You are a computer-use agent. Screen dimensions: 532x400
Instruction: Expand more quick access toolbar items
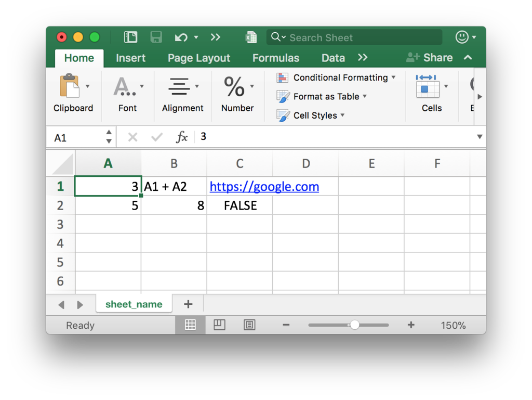[216, 37]
